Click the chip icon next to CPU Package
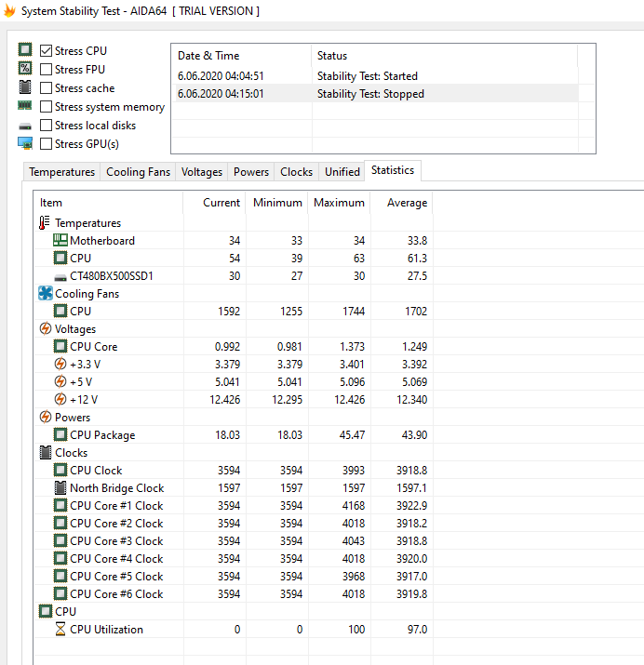This screenshot has height=665, width=644. click(60, 434)
